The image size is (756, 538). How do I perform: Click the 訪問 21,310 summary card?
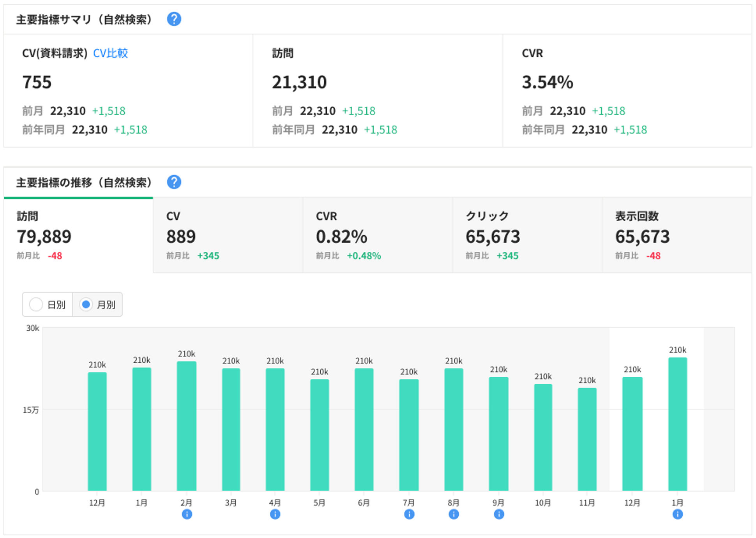click(377, 90)
